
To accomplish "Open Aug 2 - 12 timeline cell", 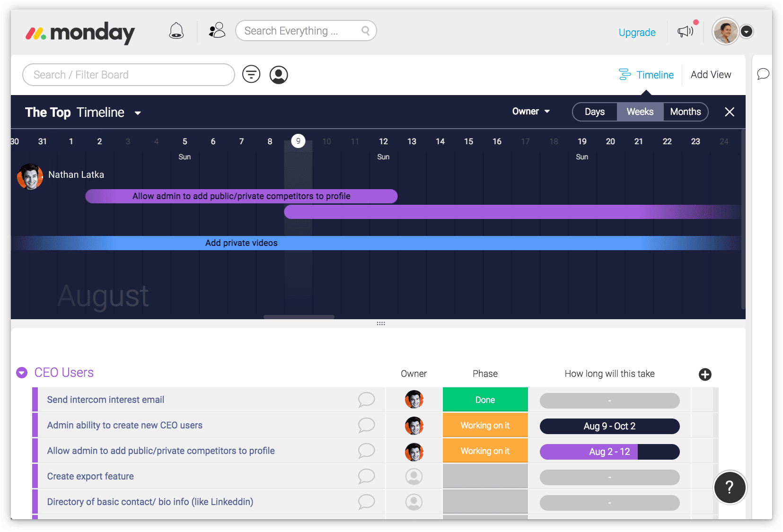I will coord(609,452).
